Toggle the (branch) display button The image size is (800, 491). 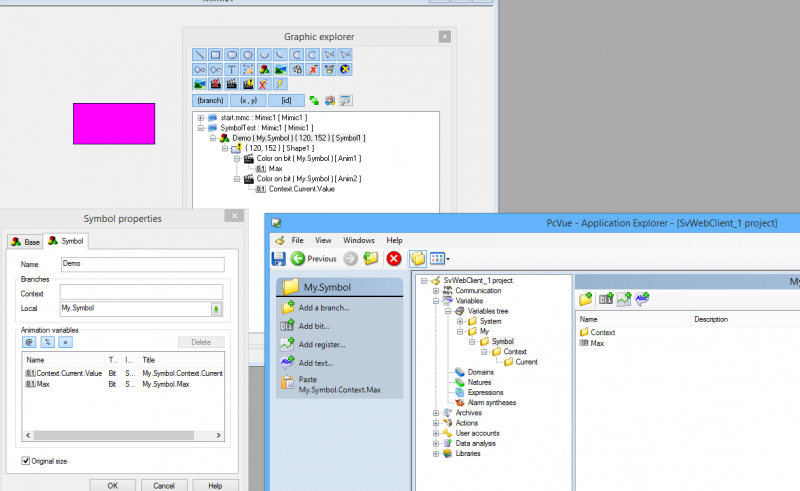(210, 101)
